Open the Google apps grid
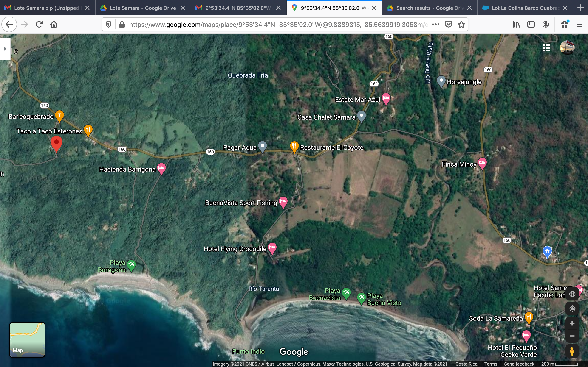Image resolution: width=588 pixels, height=367 pixels. click(x=546, y=48)
